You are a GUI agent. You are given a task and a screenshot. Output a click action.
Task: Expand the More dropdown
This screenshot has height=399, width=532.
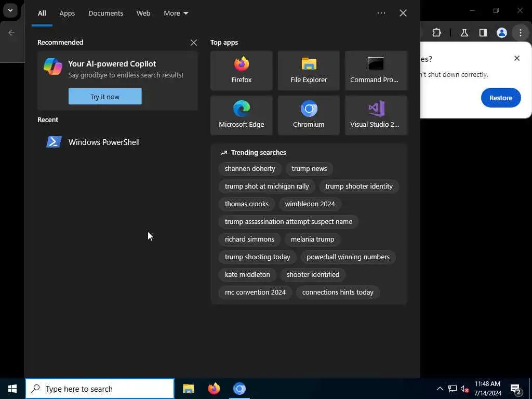(x=176, y=13)
